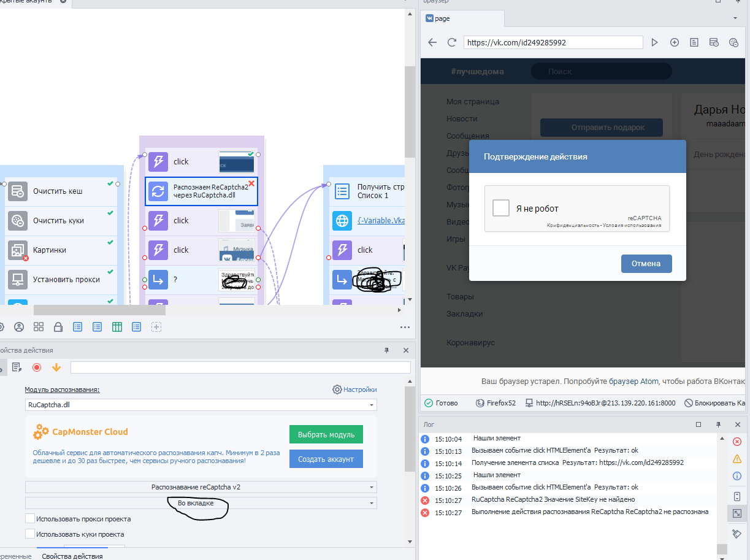Click the orange down arrow in action properties
This screenshot has width=750, height=560.
(x=56, y=367)
